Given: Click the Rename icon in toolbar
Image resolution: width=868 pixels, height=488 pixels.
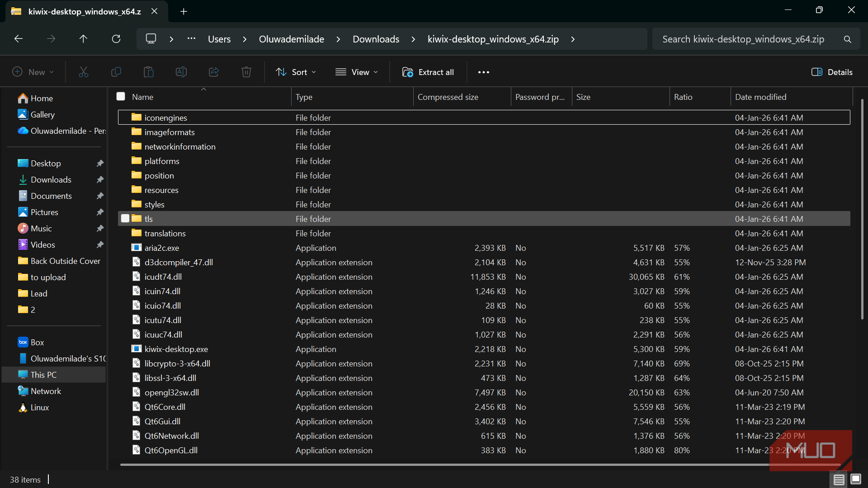Looking at the screenshot, I should click(x=181, y=72).
